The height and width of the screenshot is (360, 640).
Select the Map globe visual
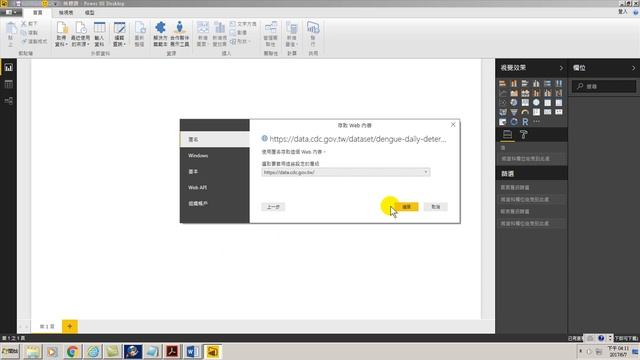tap(536, 103)
